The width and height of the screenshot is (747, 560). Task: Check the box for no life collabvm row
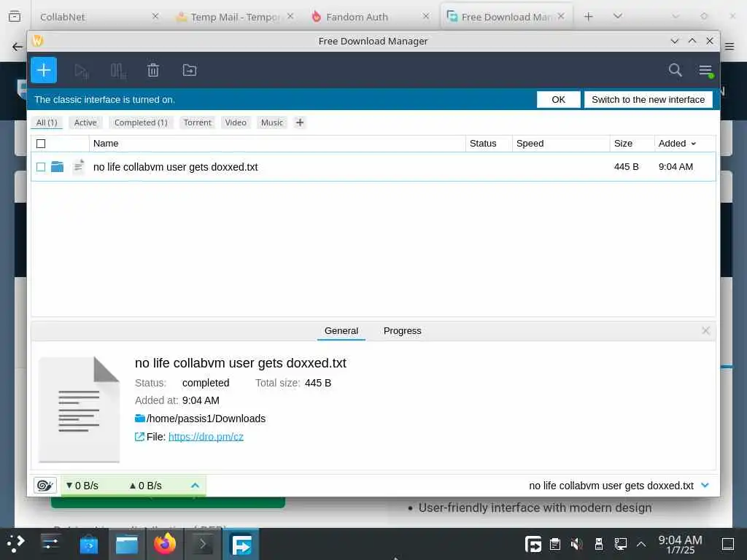(41, 167)
